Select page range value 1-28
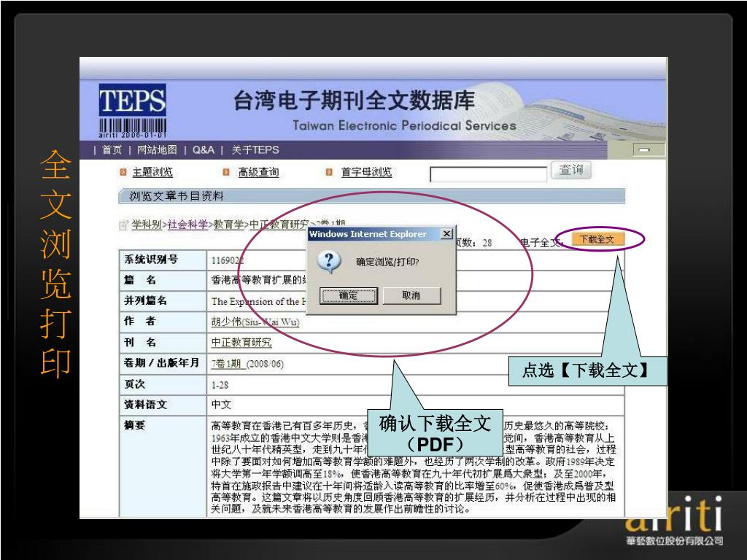Image resolution: width=747 pixels, height=560 pixels. click(x=220, y=385)
